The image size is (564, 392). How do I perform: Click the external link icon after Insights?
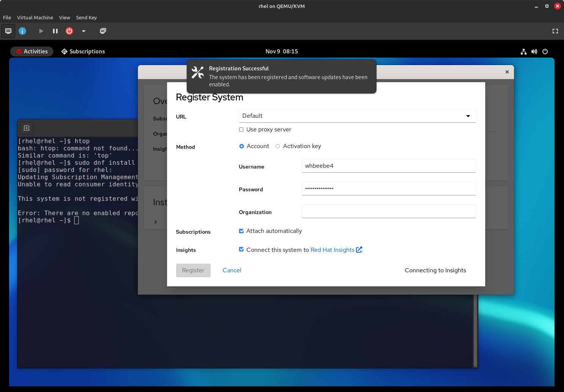[359, 250]
